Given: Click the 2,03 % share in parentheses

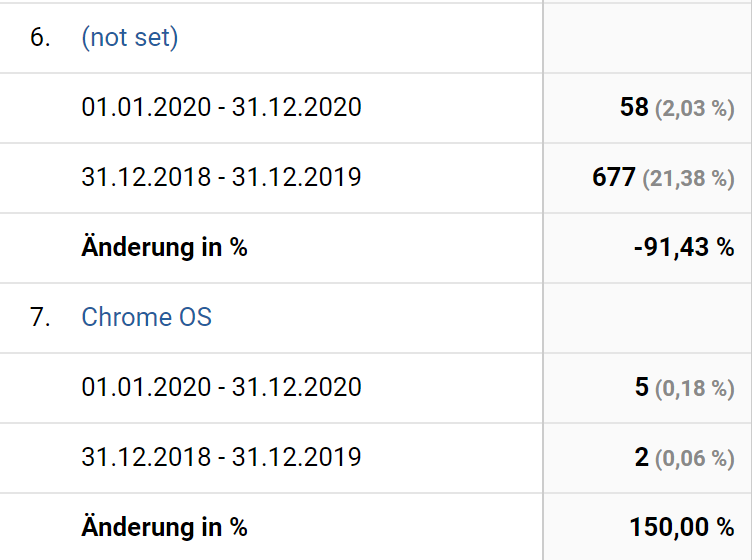Looking at the screenshot, I should coord(695,109).
